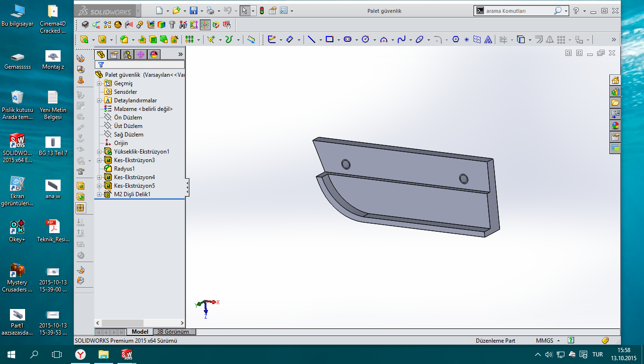The height and width of the screenshot is (364, 644).
Task: Select the Ön Düzlem plane
Action: (127, 118)
